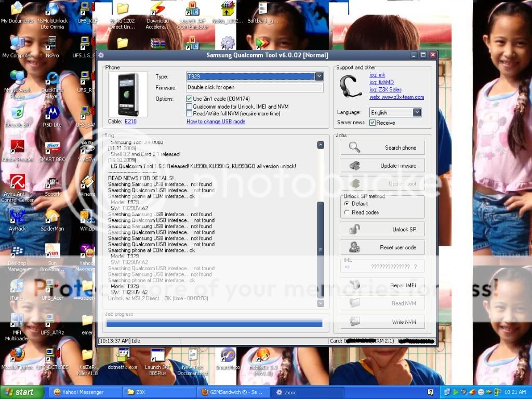Toggle the Use 2in1 cable checkbox
This screenshot has height=399, width=532.
click(x=189, y=99)
